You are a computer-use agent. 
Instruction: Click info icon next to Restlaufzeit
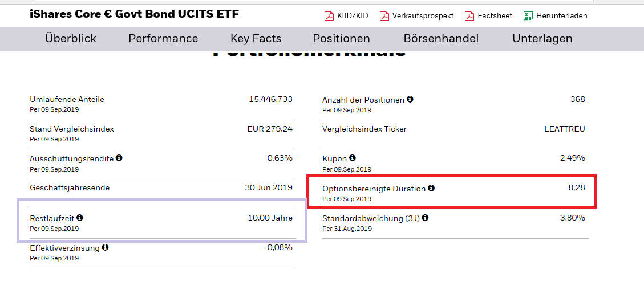click(x=80, y=218)
